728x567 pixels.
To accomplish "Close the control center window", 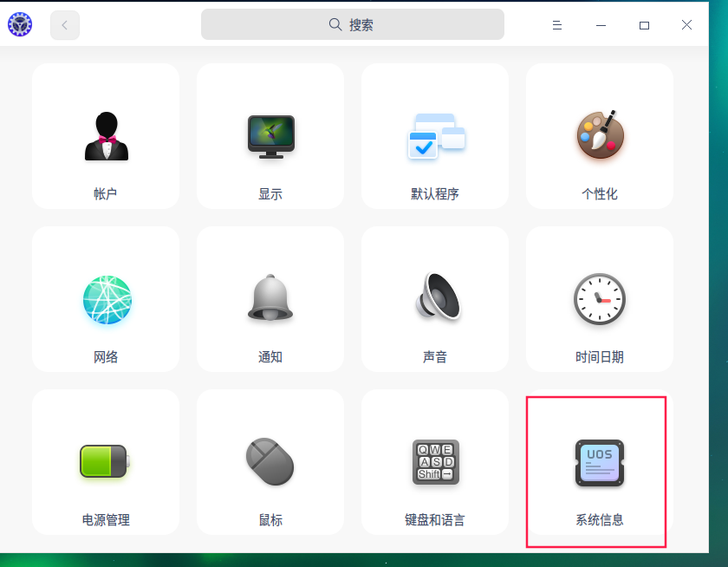I will (686, 25).
